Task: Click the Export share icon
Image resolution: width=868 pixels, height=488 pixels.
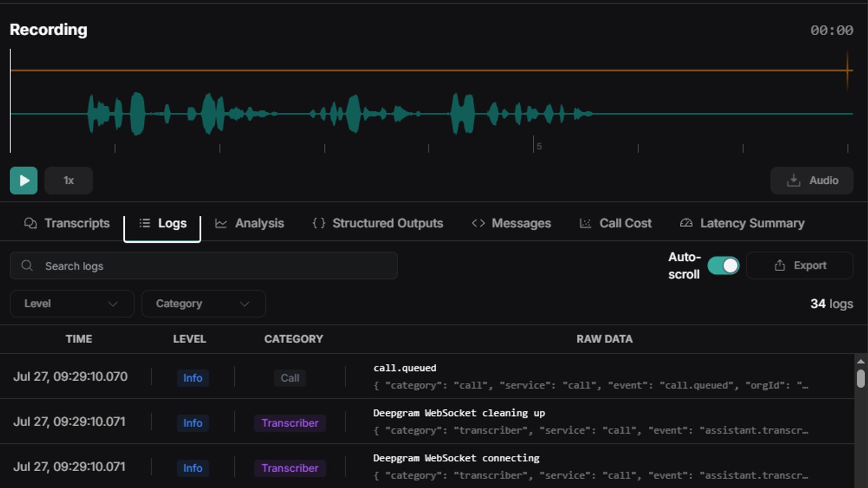Action: (780, 266)
